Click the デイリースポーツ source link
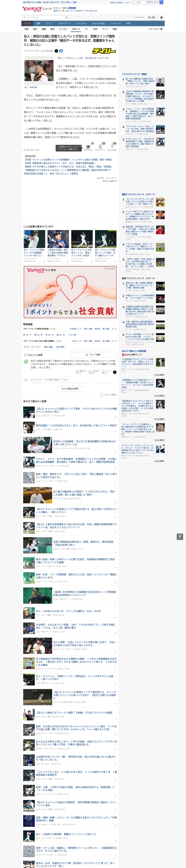 tap(109, 181)
